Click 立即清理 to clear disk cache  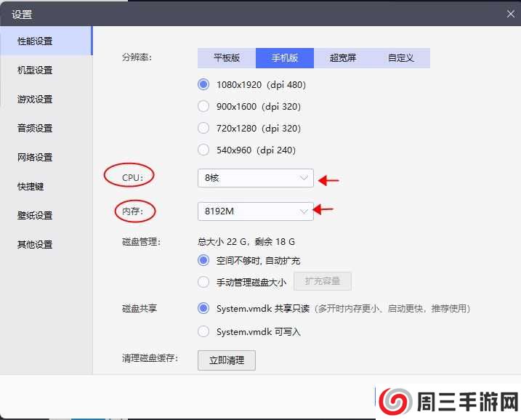click(226, 360)
